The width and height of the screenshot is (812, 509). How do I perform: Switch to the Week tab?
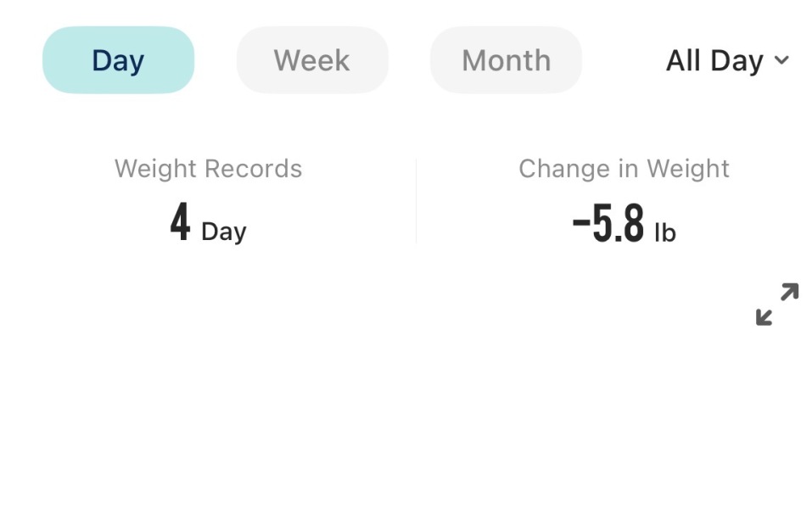click(x=311, y=60)
